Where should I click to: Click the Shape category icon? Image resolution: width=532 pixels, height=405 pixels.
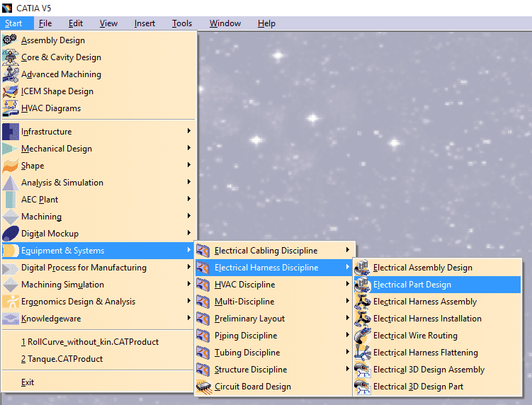click(x=10, y=166)
